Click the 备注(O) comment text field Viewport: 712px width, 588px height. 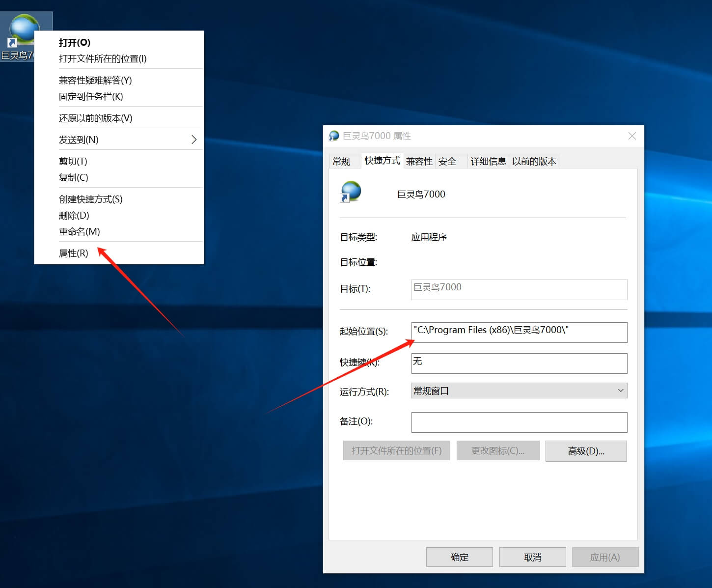[x=519, y=422]
